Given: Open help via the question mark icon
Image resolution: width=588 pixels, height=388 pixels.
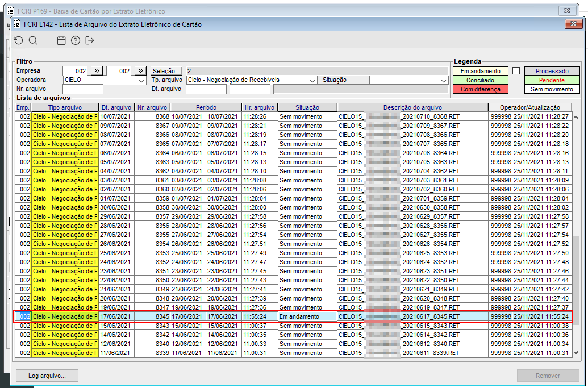Looking at the screenshot, I should coord(76,40).
